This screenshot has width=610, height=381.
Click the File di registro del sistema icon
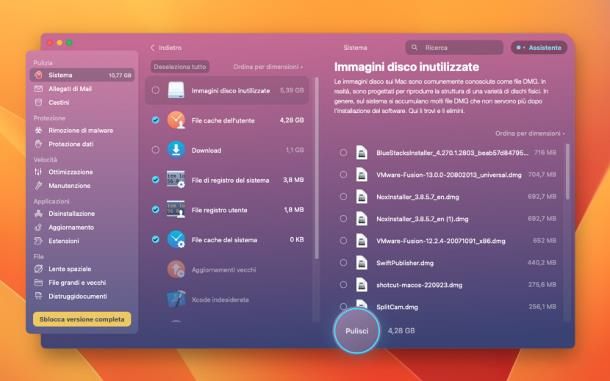(x=176, y=180)
